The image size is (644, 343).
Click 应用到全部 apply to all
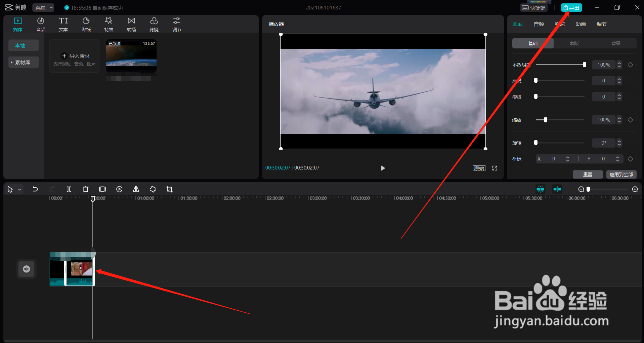(x=621, y=175)
